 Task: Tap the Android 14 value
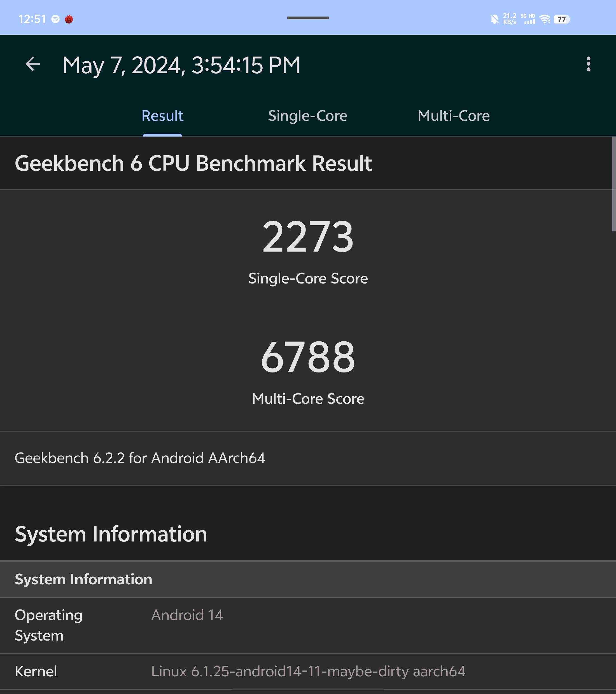[x=187, y=615]
